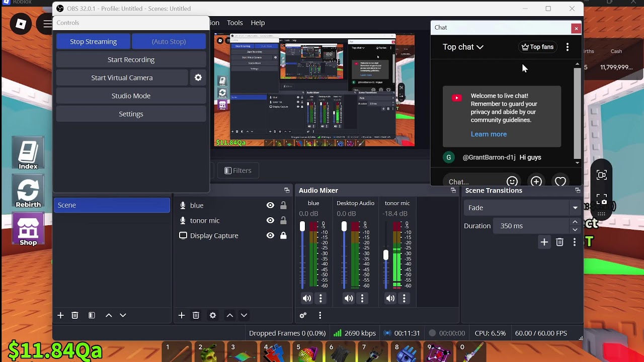Open the Tools menu
The width and height of the screenshot is (644, 362).
point(235,23)
